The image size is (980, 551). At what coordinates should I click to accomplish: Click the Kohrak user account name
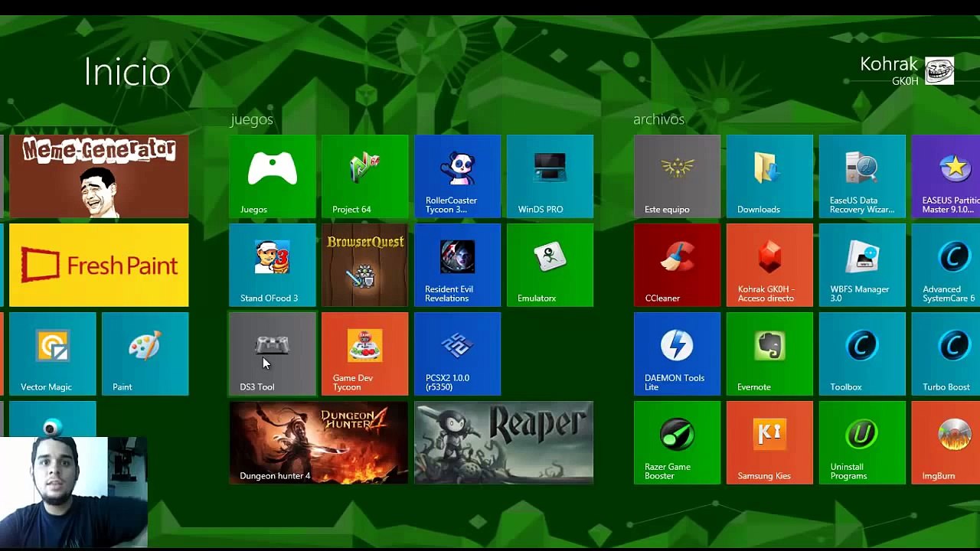(888, 64)
